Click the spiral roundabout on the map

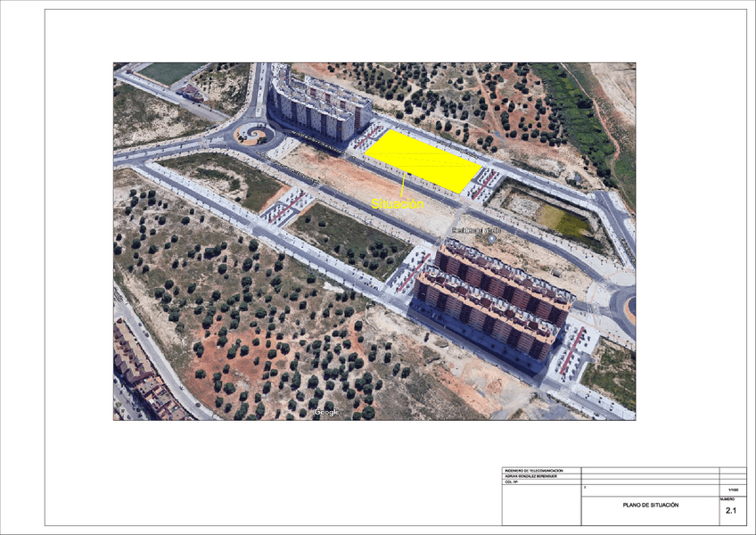tap(254, 134)
